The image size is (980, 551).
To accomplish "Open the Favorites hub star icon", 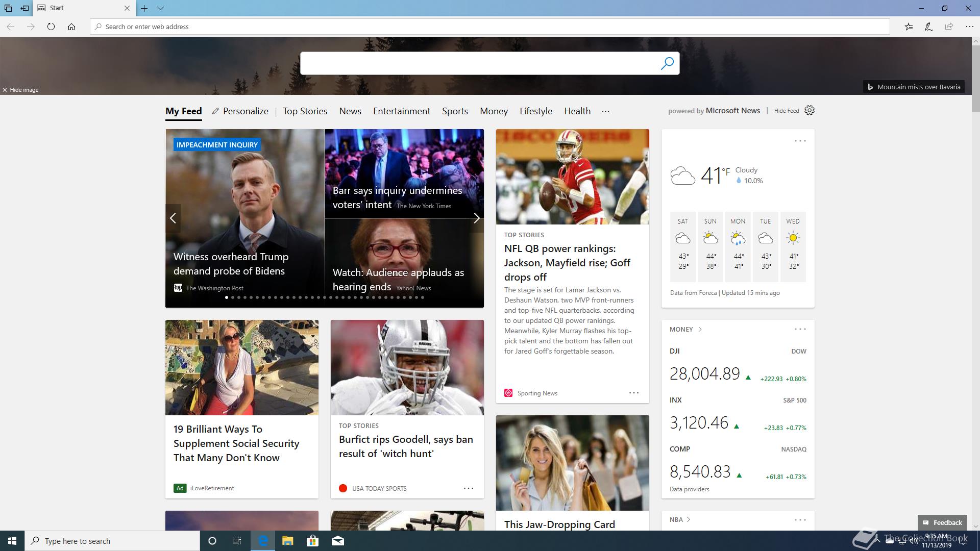I will [909, 27].
